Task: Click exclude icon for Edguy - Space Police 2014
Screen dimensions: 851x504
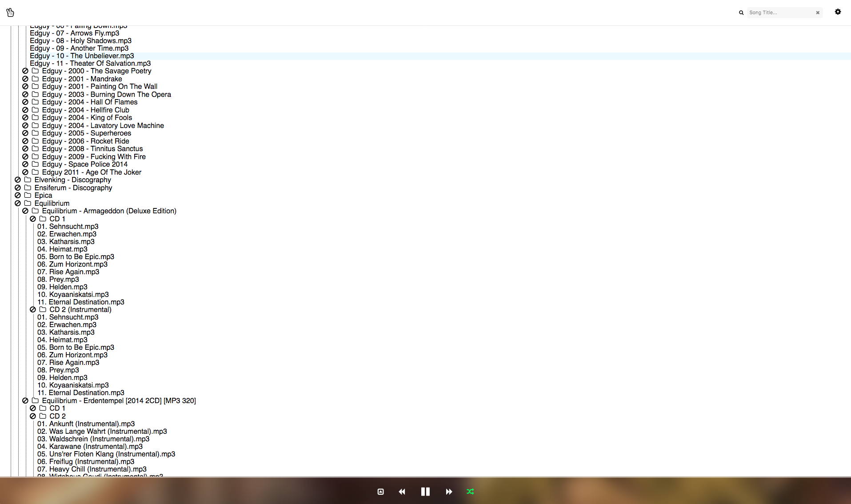Action: [x=25, y=164]
